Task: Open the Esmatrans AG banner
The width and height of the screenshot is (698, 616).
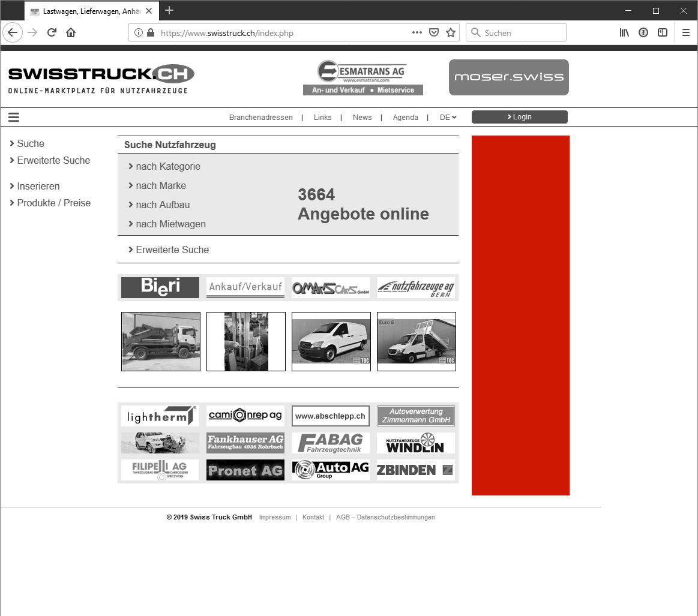Action: tap(363, 77)
